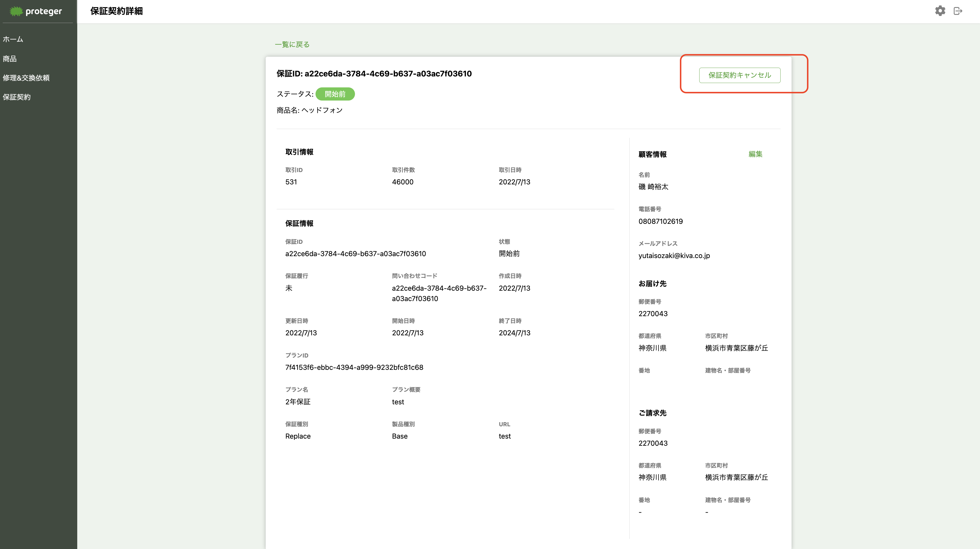Click the 保証ID value in 保証情報

pos(355,254)
